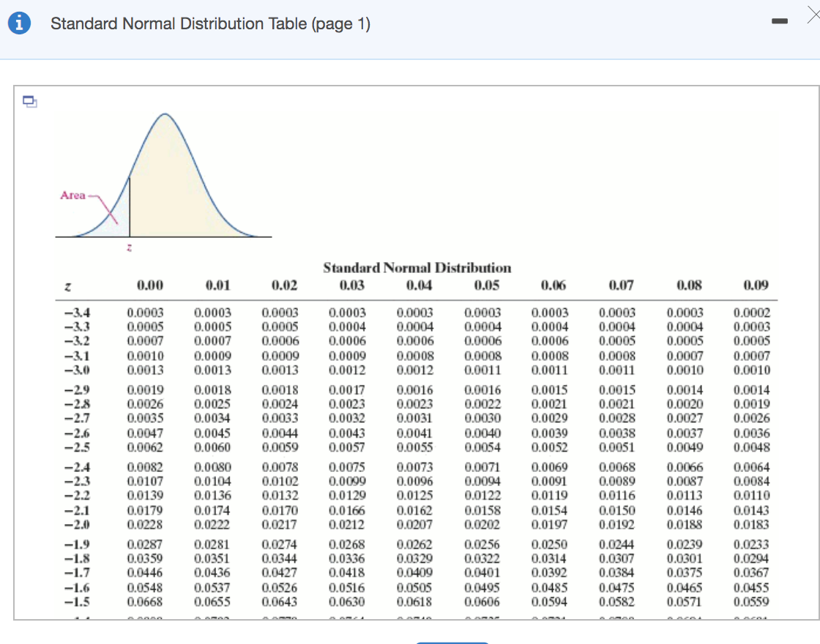The height and width of the screenshot is (644, 820).
Task: Click value 0.0007 in row −3.2 under 0.00
Action: point(145,341)
